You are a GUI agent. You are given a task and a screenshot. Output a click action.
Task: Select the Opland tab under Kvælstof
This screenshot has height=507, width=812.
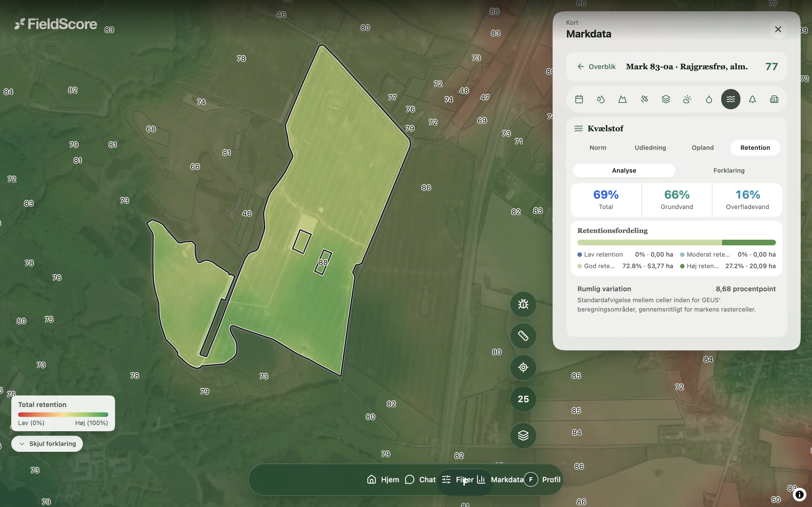[x=703, y=148]
